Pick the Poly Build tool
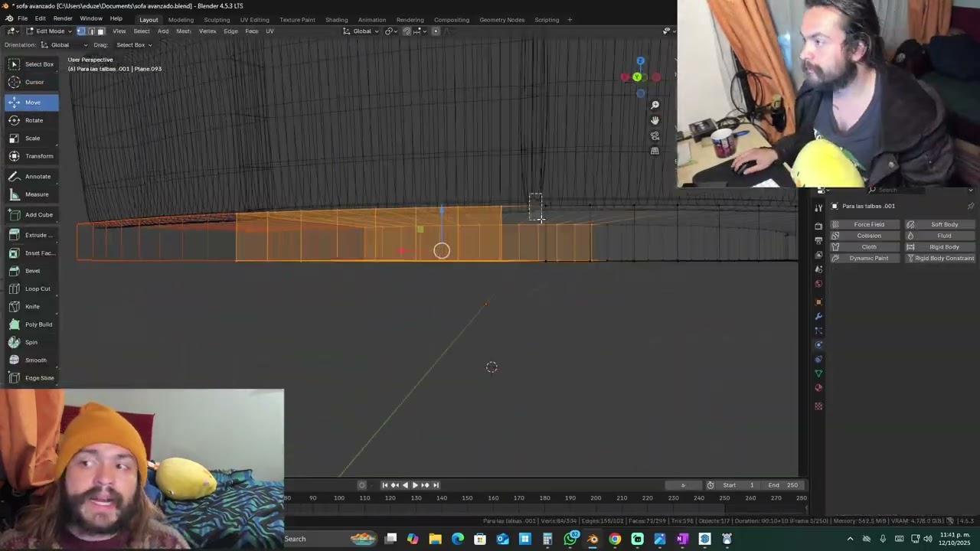 pyautogui.click(x=32, y=324)
